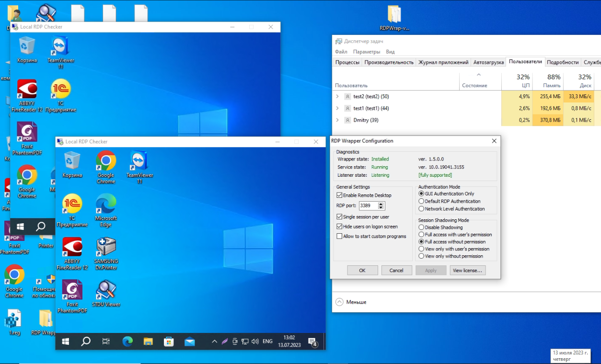Click the Mail icon in inner taskbar

pos(190,341)
